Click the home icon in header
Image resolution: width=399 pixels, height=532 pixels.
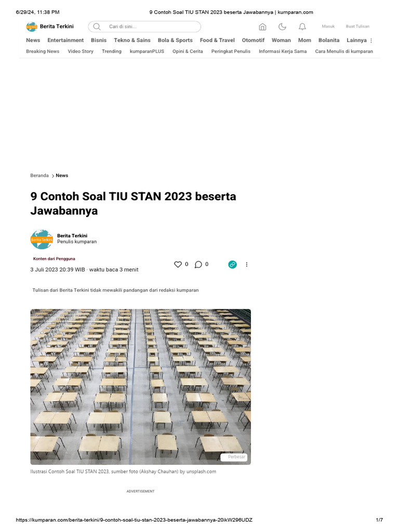pos(262,26)
